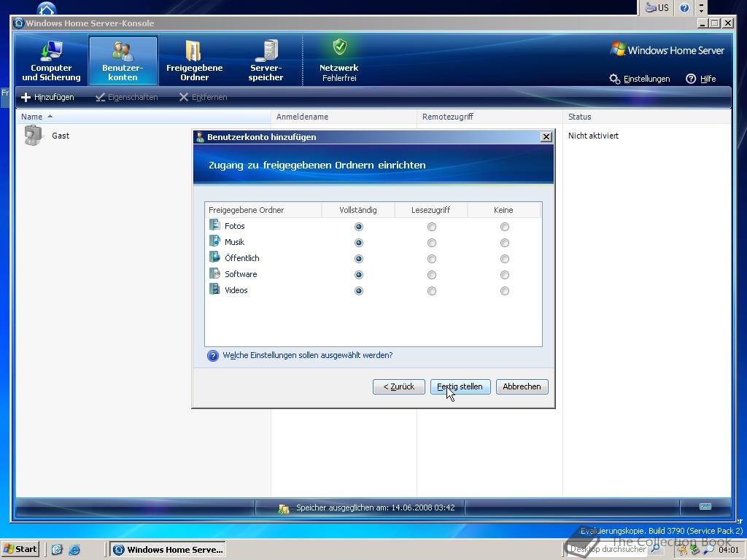Select Lesezugriff for Fotos
Image resolution: width=747 pixels, height=560 pixels.
[432, 227]
